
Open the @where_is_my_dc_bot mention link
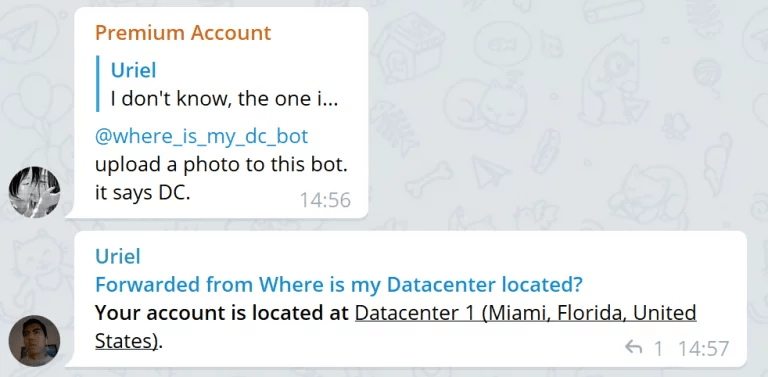coord(201,136)
